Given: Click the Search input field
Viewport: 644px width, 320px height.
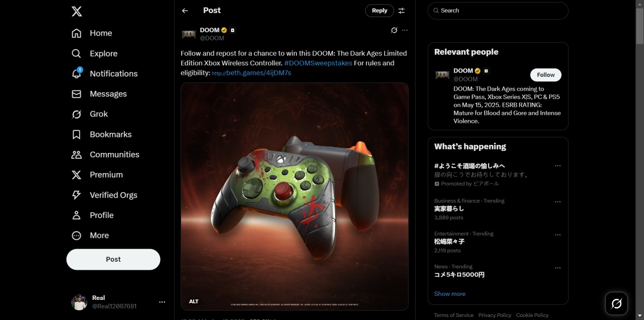Looking at the screenshot, I should 498,11.
